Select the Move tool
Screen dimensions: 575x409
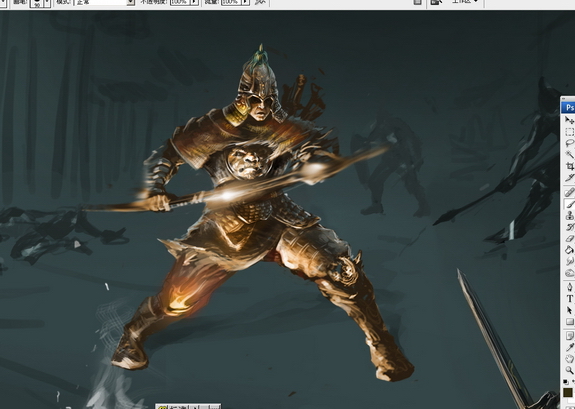569,120
